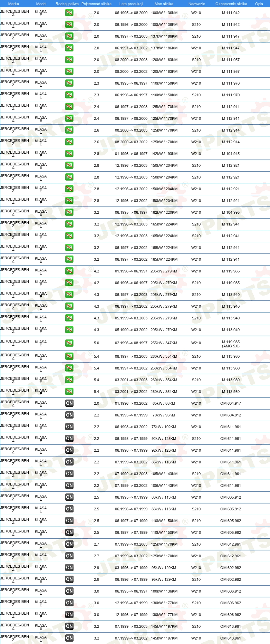270x644 pixels.
Task: Select the PB fuel icon for M 111.957 W210
Action: coord(69,71)
